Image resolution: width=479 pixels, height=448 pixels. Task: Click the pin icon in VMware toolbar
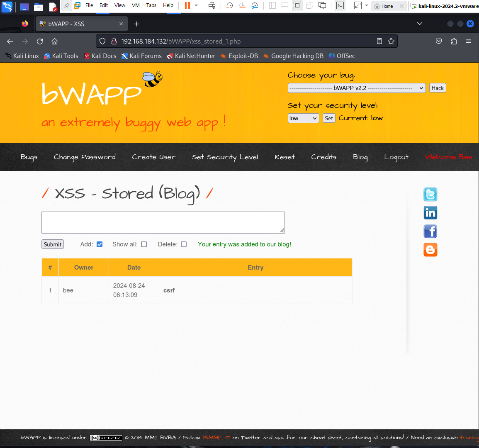tap(66, 5)
